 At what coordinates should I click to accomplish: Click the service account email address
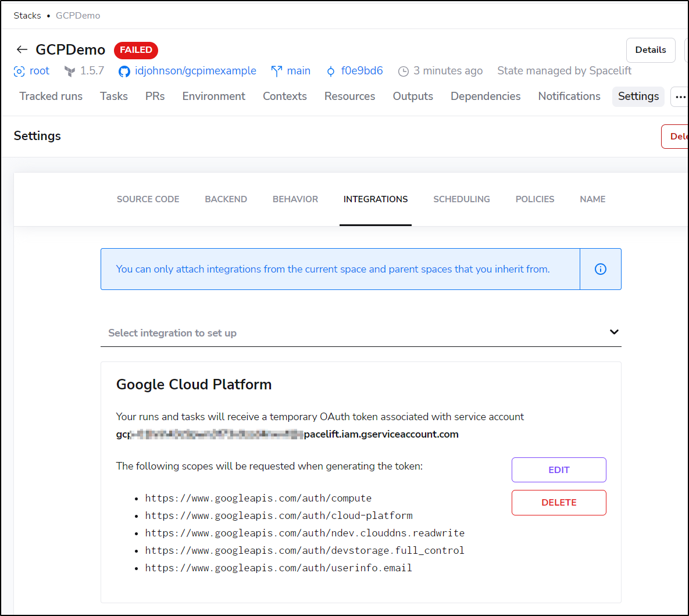click(287, 434)
